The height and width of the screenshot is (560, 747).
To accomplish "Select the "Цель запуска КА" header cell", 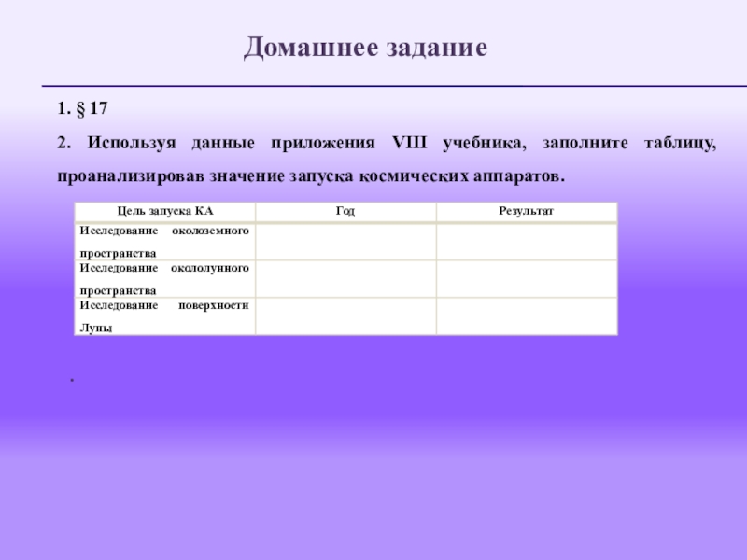I will pyautogui.click(x=164, y=212).
